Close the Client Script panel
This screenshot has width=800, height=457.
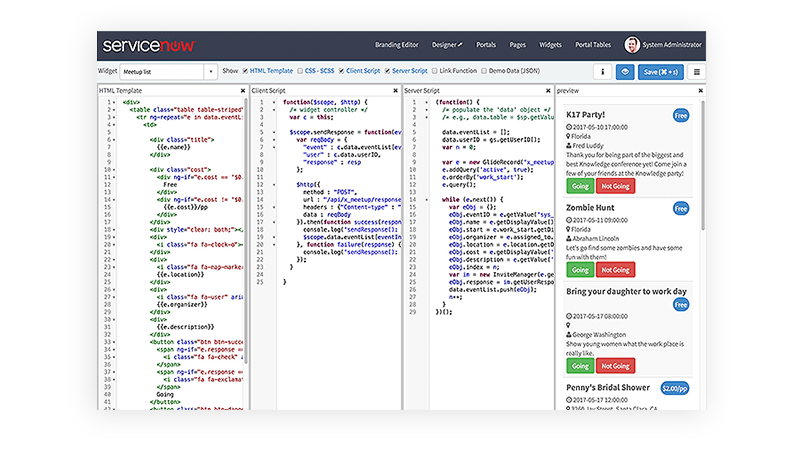pos(397,91)
